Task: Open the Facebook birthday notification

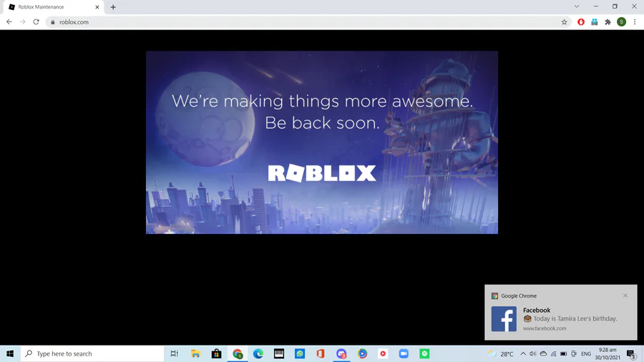Action: (x=561, y=313)
